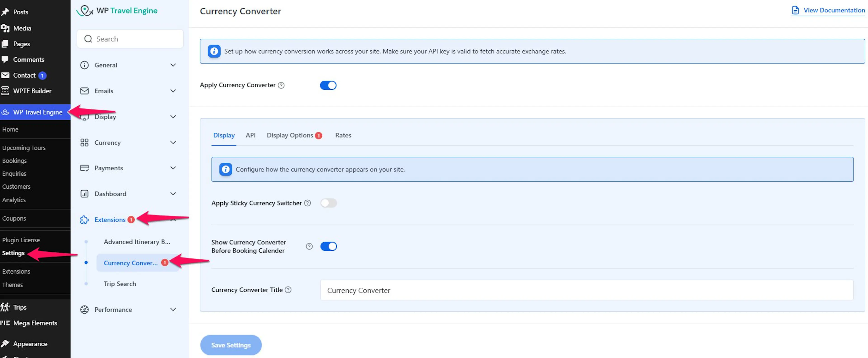
Task: Expand the Performance settings section
Action: coord(173,309)
